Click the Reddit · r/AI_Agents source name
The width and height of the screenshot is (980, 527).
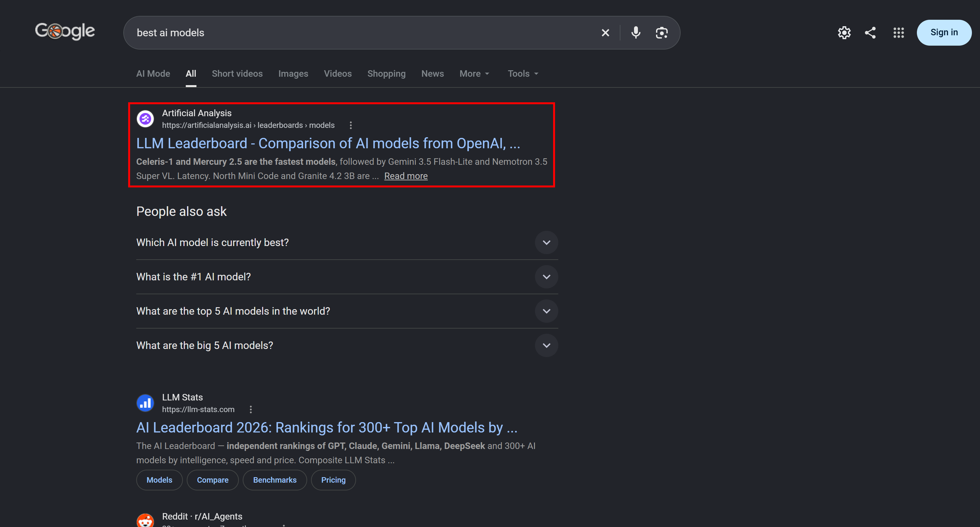[202, 516]
